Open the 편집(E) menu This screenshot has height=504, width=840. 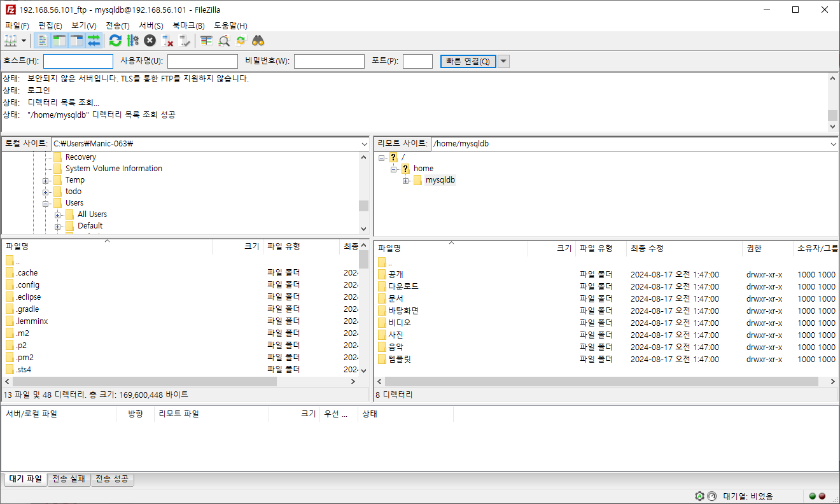[x=50, y=26]
